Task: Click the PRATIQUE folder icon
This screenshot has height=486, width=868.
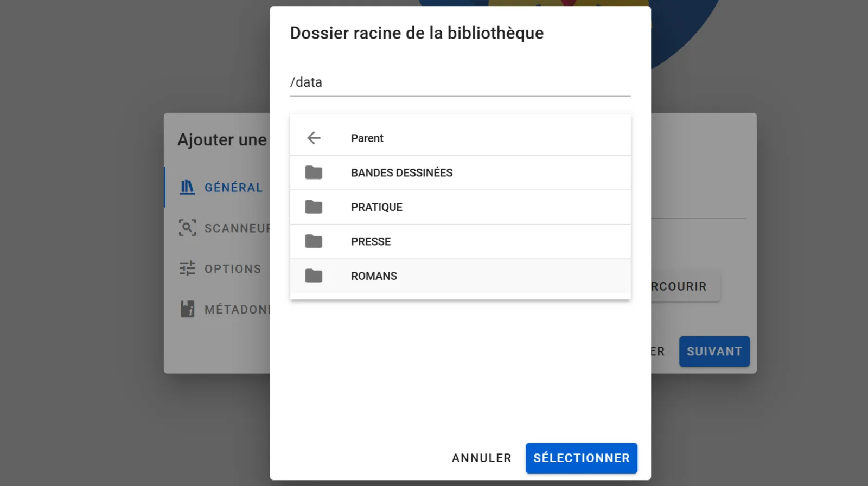Action: pyautogui.click(x=314, y=207)
